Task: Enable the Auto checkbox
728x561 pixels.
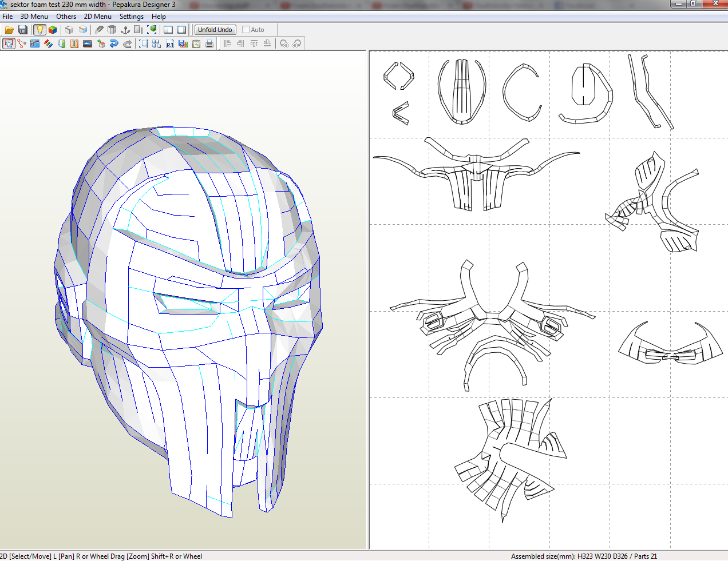Action: pos(246,30)
